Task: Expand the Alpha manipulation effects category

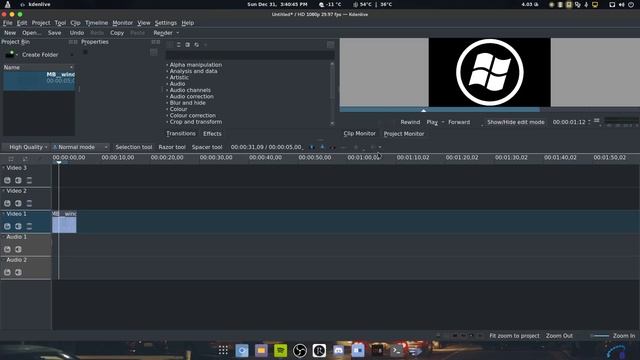Action: point(167,64)
